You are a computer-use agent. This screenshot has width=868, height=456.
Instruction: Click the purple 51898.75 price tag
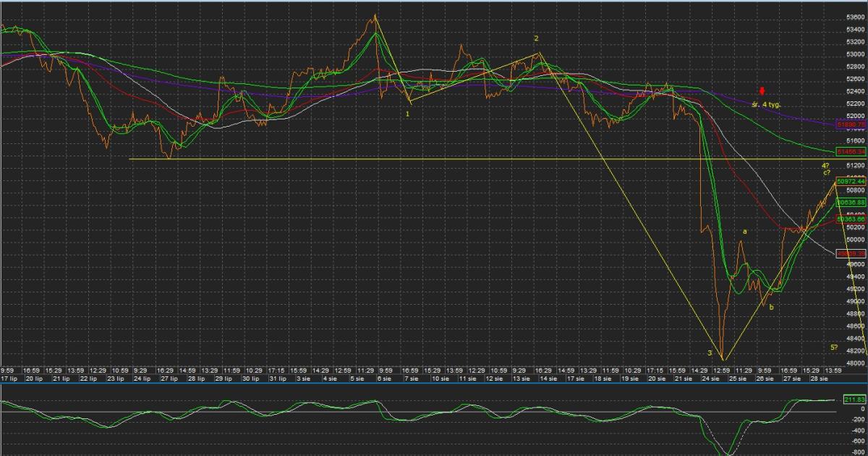pos(851,124)
